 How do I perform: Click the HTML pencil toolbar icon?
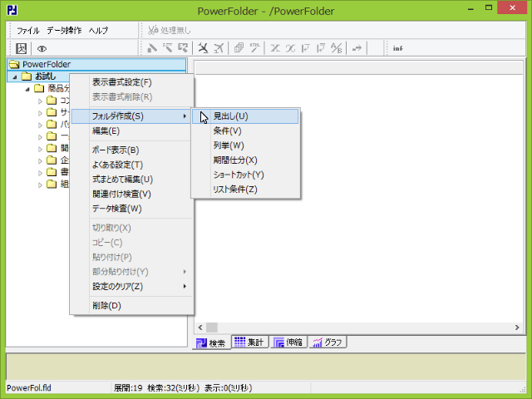coord(254,48)
